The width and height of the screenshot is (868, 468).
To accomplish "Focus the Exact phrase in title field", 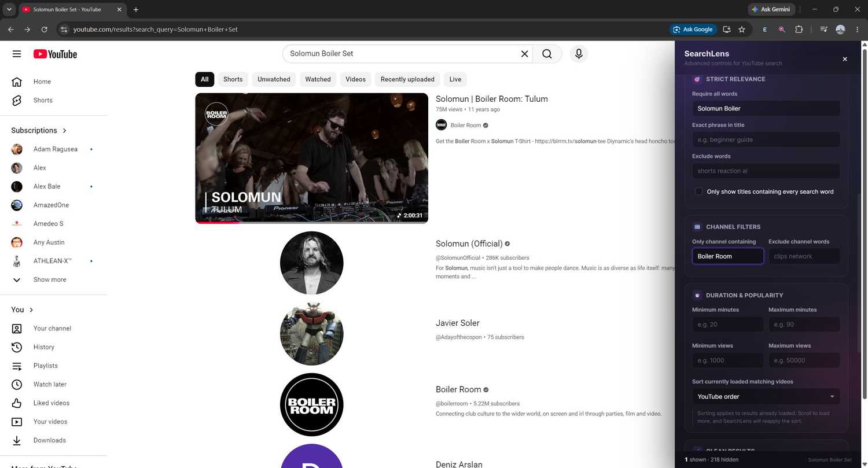I will (766, 139).
